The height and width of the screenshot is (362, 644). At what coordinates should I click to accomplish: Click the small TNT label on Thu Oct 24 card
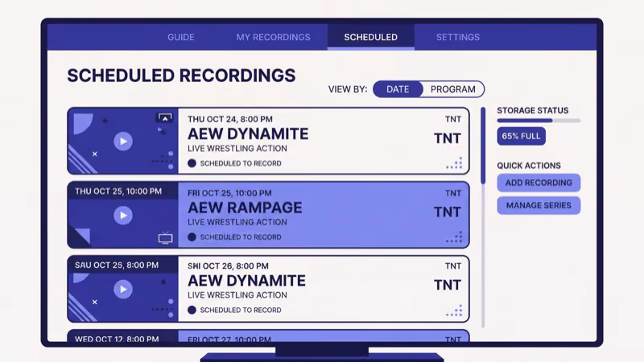tap(453, 119)
